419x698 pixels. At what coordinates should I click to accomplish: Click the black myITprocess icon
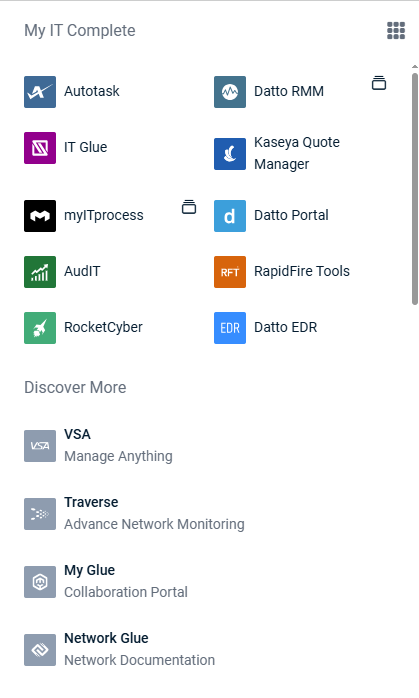click(40, 216)
